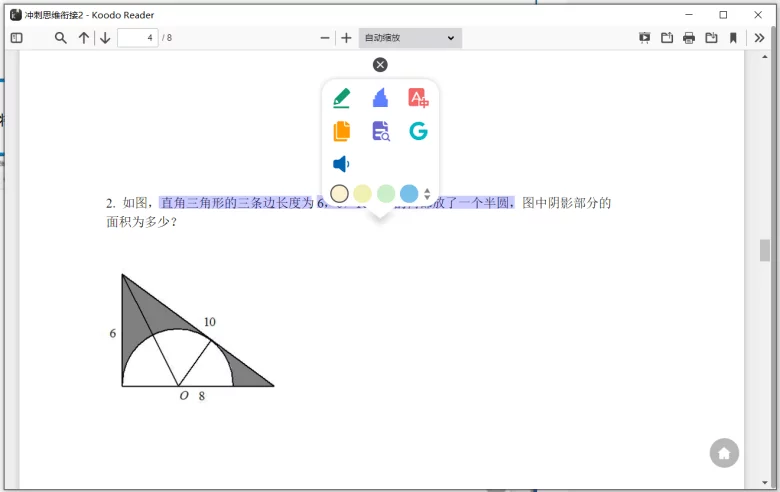Open the find magnifier in toolbar
This screenshot has height=492, width=780.
(x=60, y=38)
